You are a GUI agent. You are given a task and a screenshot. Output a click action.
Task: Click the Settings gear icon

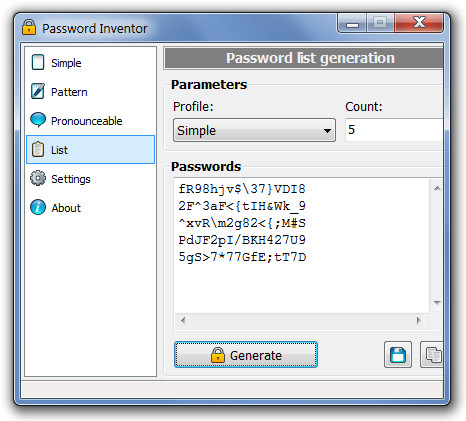(38, 178)
